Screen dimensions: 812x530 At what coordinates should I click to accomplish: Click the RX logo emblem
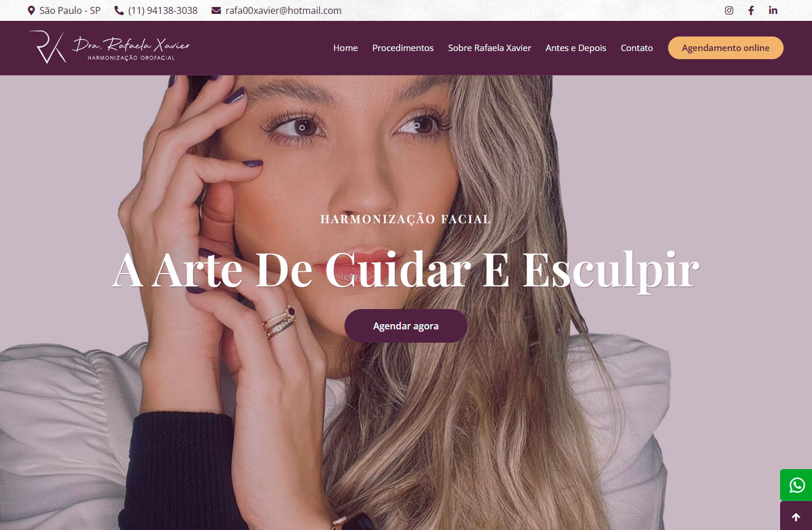point(48,47)
